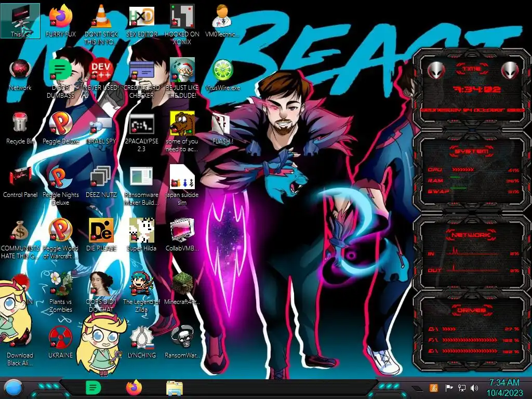
Task: Click the right alien head logo in widget
Action: tap(510, 71)
